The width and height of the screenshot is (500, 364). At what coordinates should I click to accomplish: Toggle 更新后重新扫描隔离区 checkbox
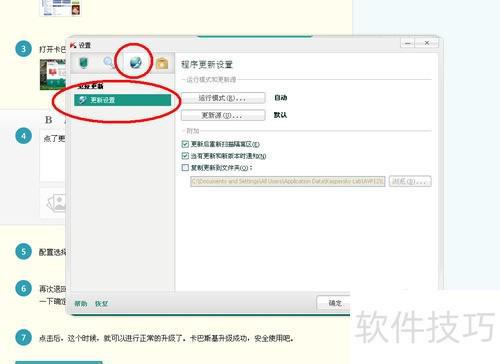[185, 144]
